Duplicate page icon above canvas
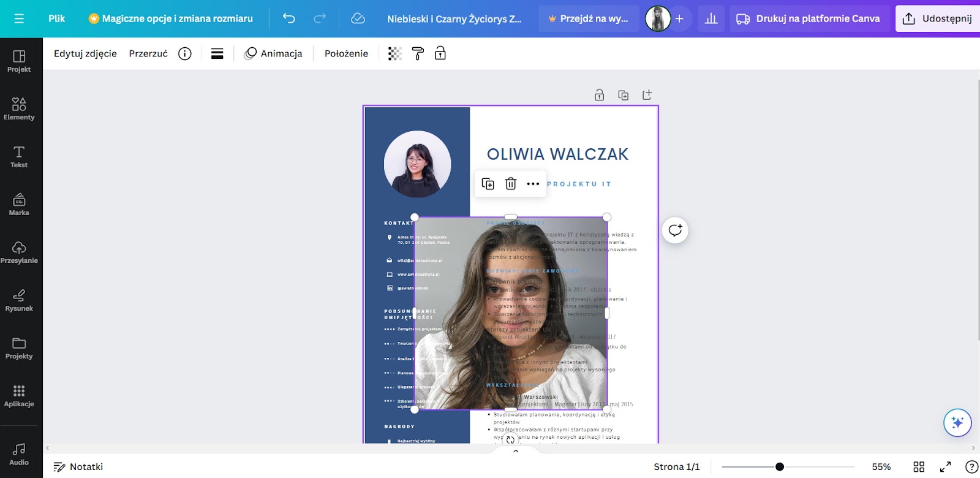 click(x=624, y=95)
